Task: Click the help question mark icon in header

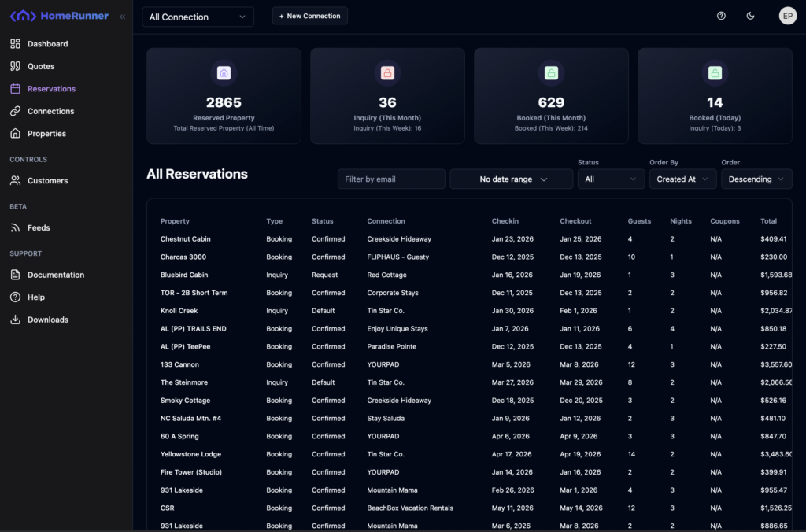Action: tap(721, 16)
